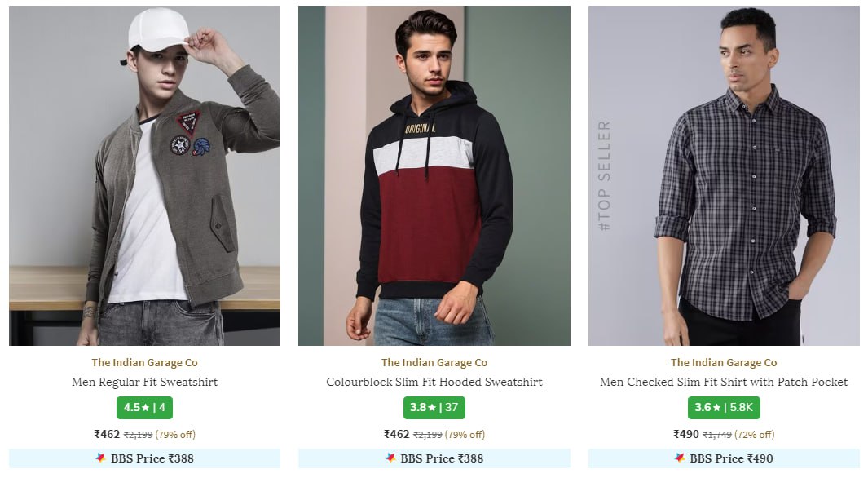Image resolution: width=868 pixels, height=478 pixels.
Task: Open the 3.6 star 5.8K rating badge
Action: tap(723, 407)
